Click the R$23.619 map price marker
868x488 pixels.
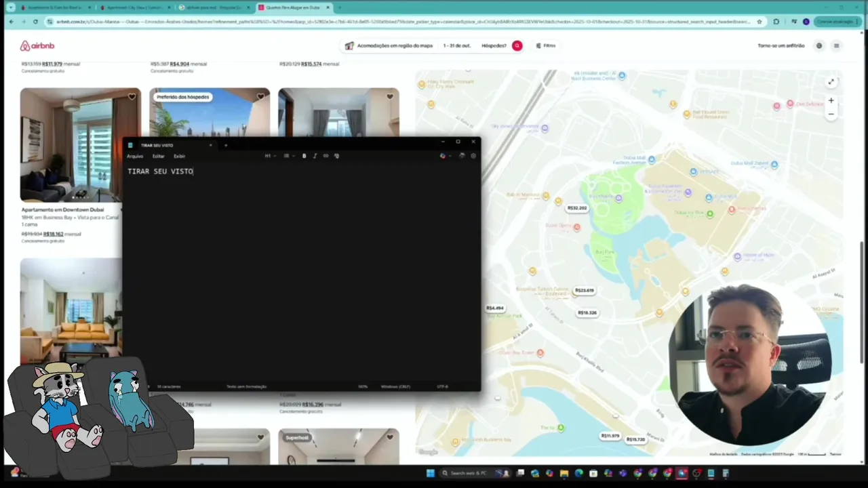(x=584, y=290)
